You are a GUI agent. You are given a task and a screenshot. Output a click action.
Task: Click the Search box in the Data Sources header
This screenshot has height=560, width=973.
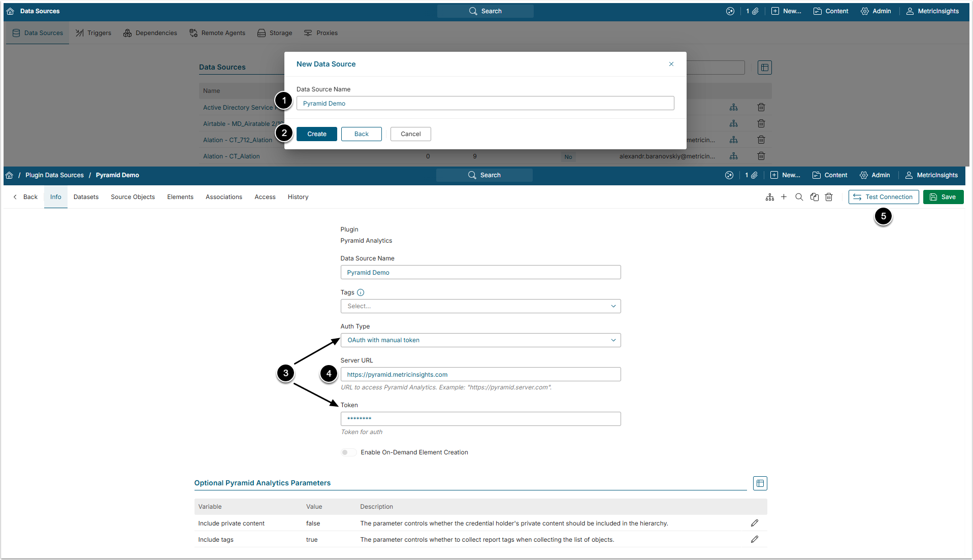485,11
